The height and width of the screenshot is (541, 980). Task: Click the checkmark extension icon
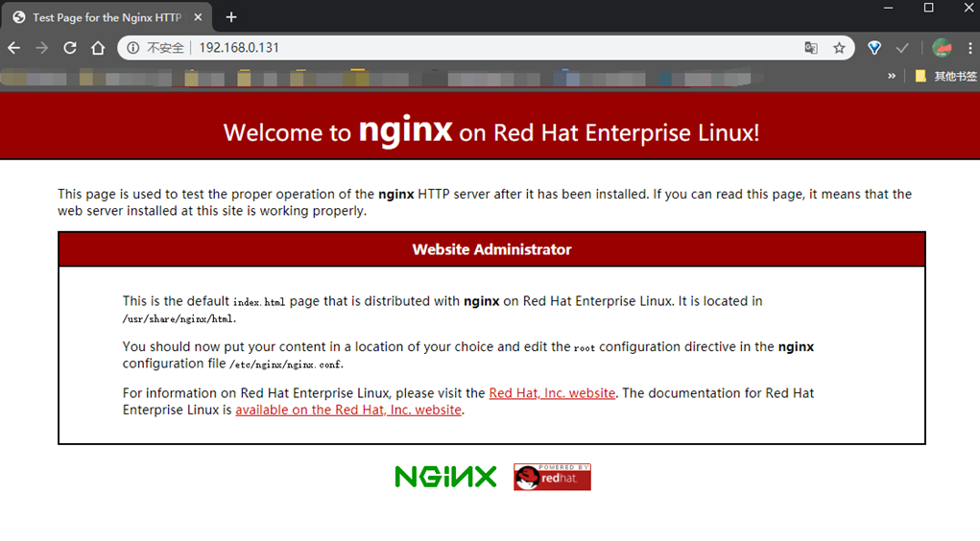pos(902,48)
